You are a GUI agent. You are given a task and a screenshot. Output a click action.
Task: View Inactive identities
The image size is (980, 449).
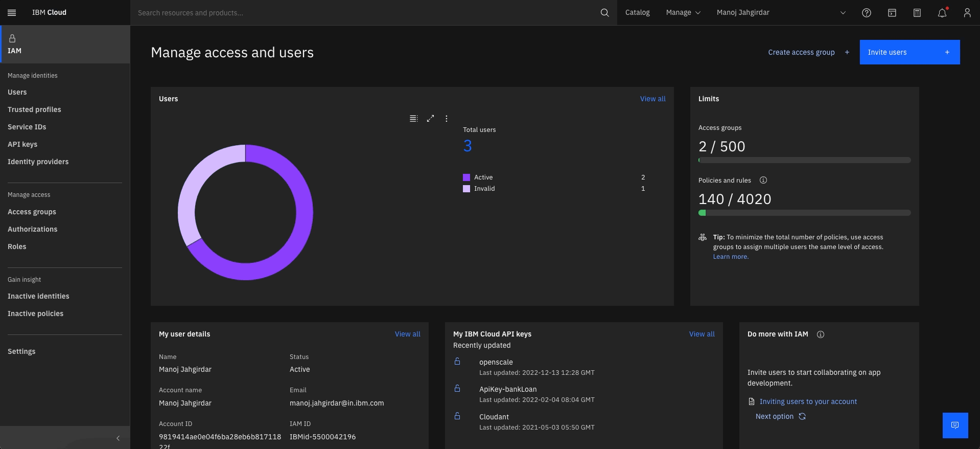[x=38, y=296]
